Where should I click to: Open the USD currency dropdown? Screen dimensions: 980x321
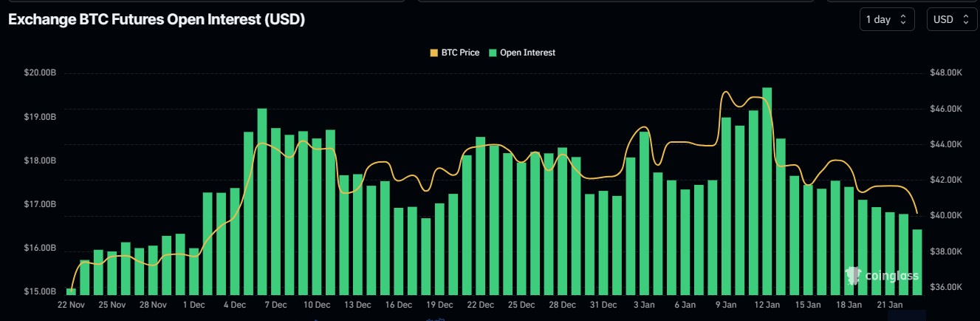[951, 19]
